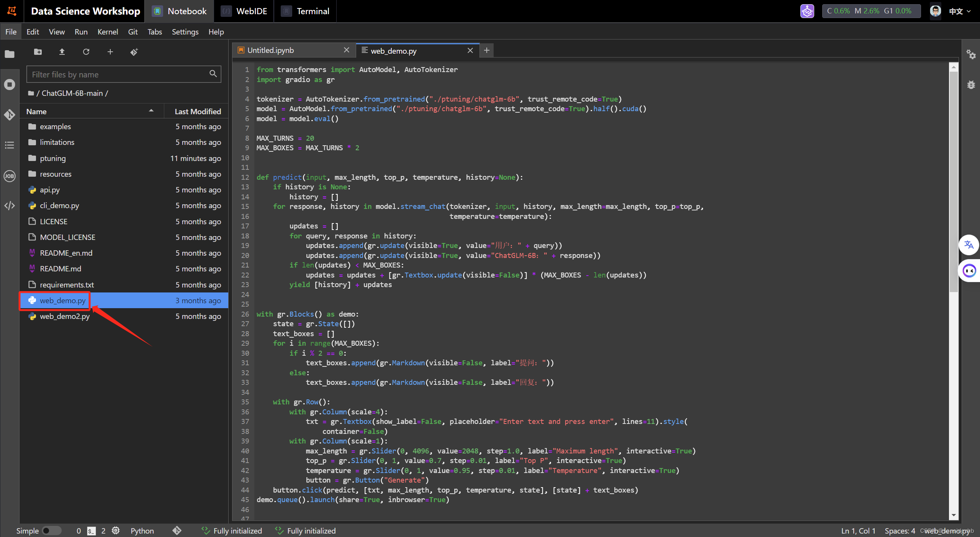Switch to Notebook tab

coord(182,11)
